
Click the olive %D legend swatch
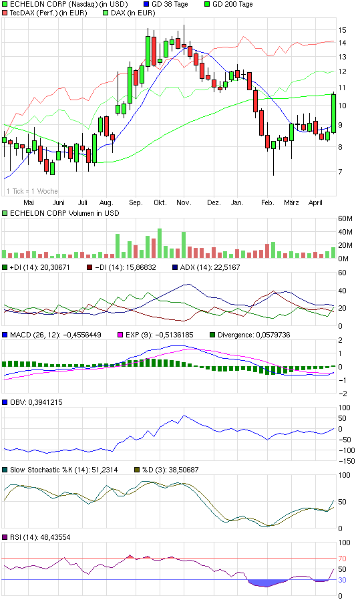[x=136, y=470]
